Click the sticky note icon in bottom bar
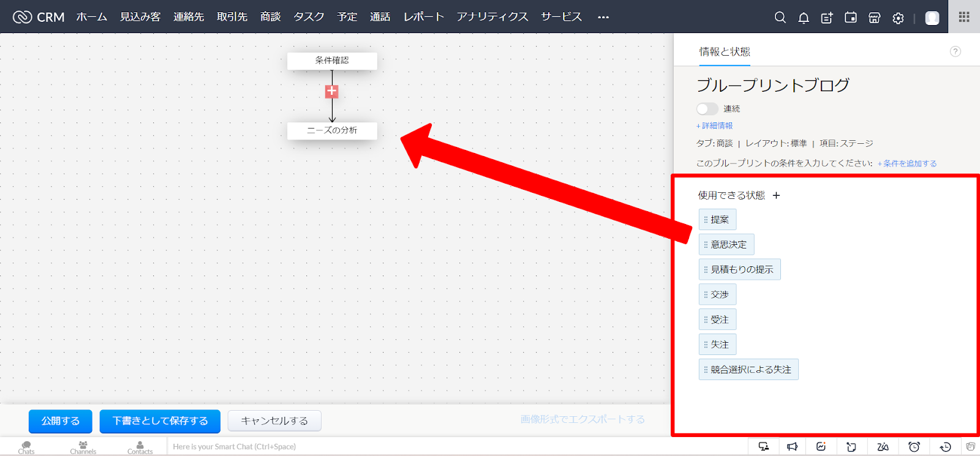980x456 pixels. click(x=851, y=447)
